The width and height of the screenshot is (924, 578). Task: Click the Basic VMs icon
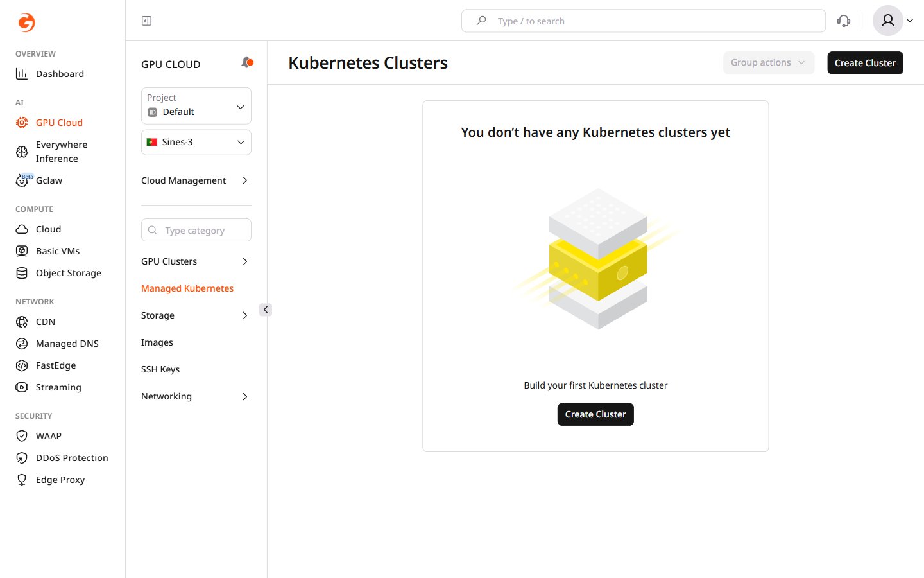click(22, 251)
